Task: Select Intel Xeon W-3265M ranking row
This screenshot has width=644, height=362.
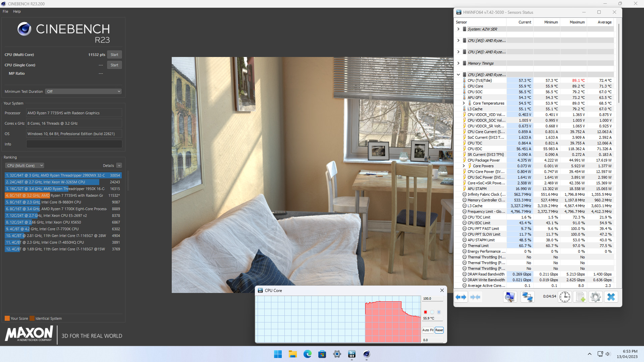Action: point(63,182)
